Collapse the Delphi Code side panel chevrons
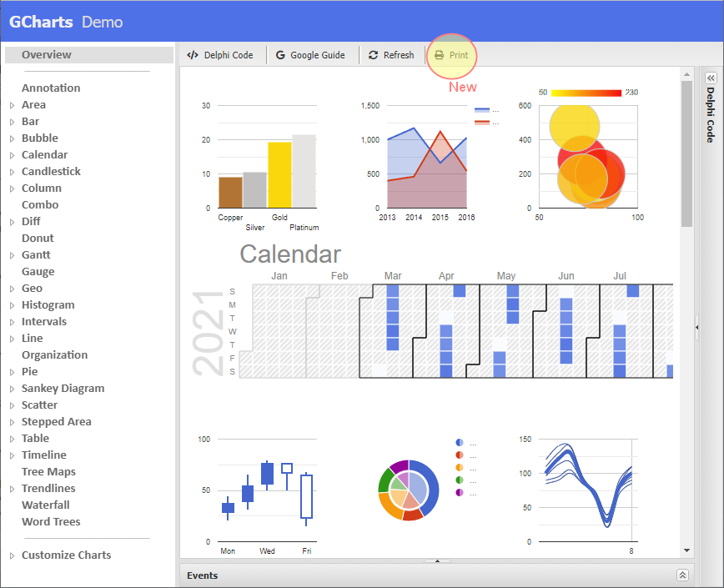 pos(711,78)
